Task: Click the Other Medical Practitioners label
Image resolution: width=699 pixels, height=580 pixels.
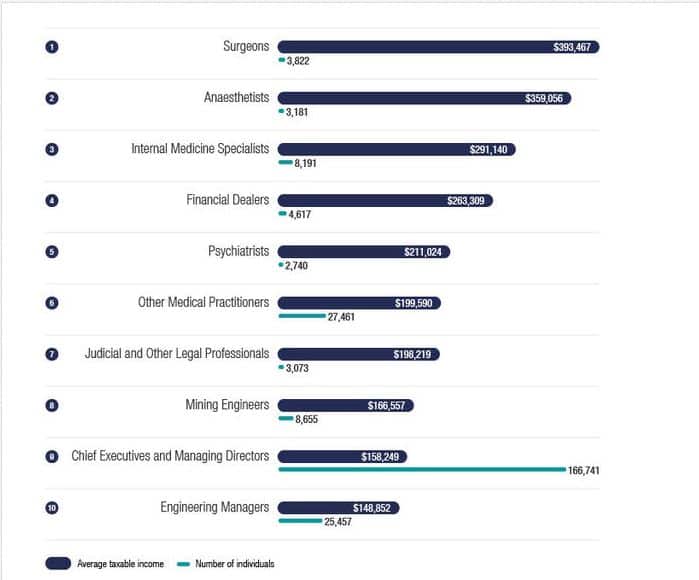Action: click(203, 302)
